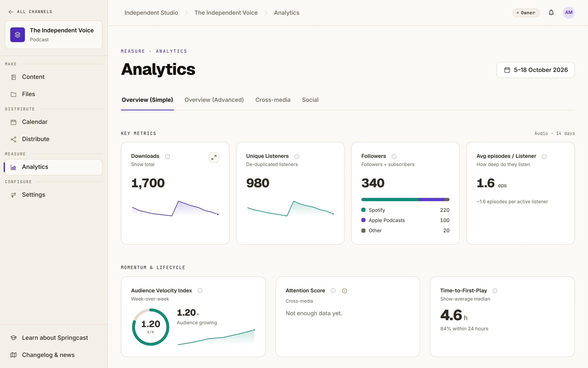This screenshot has height=368, width=588.
Task: Expand the Downloads card chart
Action: pos(214,157)
